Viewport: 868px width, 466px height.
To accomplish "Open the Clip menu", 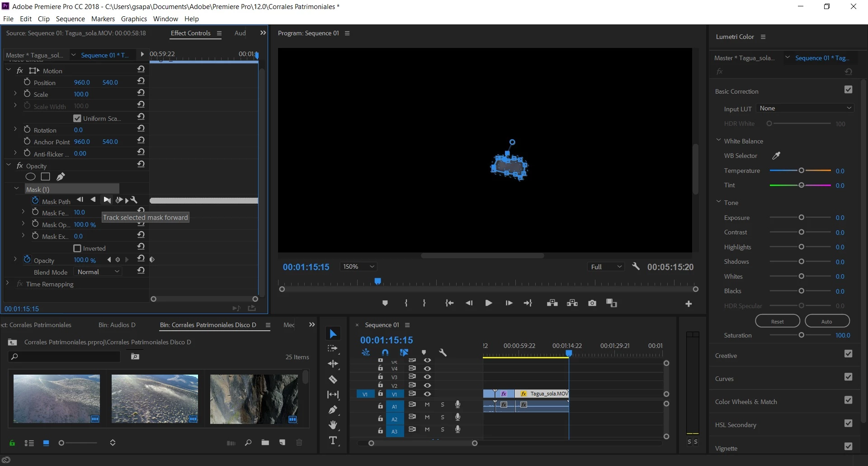I will [44, 19].
